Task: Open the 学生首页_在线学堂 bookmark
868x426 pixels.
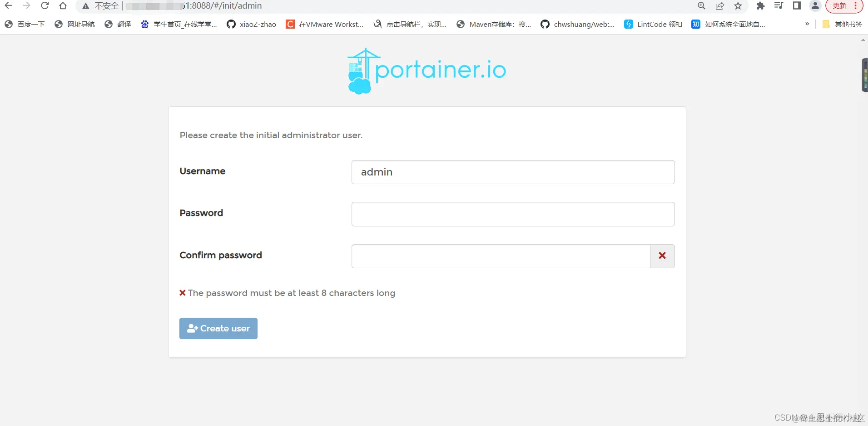Action: coord(179,24)
